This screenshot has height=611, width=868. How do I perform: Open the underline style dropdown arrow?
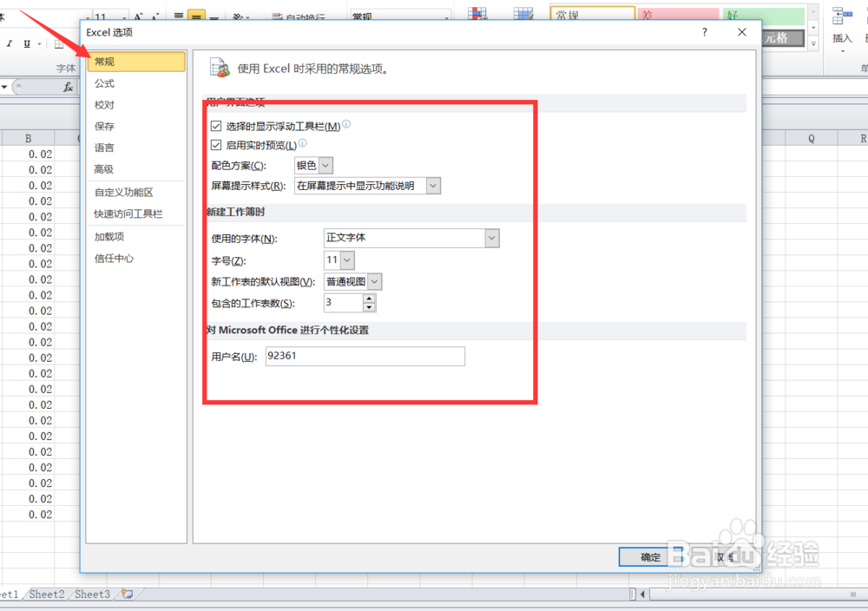(39, 43)
